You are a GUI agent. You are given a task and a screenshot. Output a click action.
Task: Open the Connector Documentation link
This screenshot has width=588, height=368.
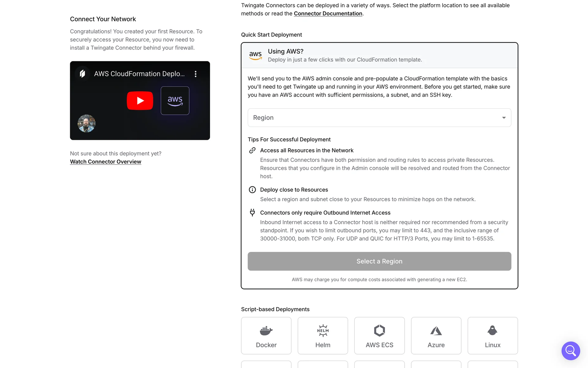coord(328,13)
